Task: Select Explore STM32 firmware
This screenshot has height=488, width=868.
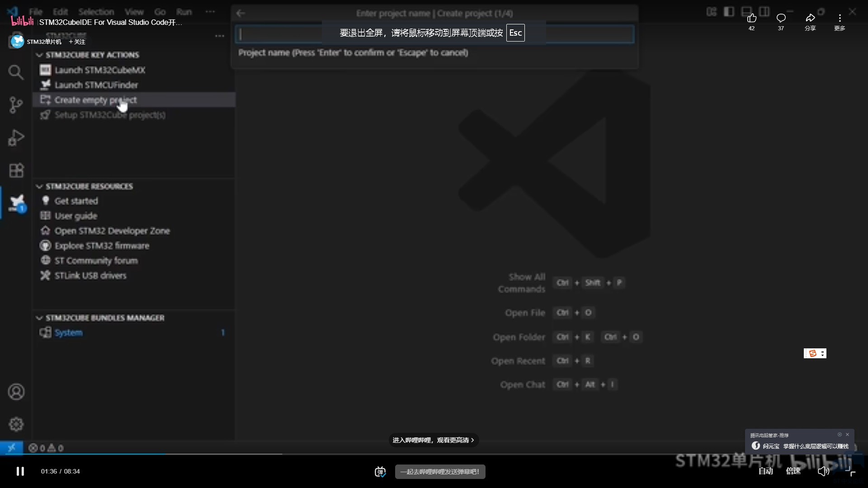Action: [x=134, y=246]
